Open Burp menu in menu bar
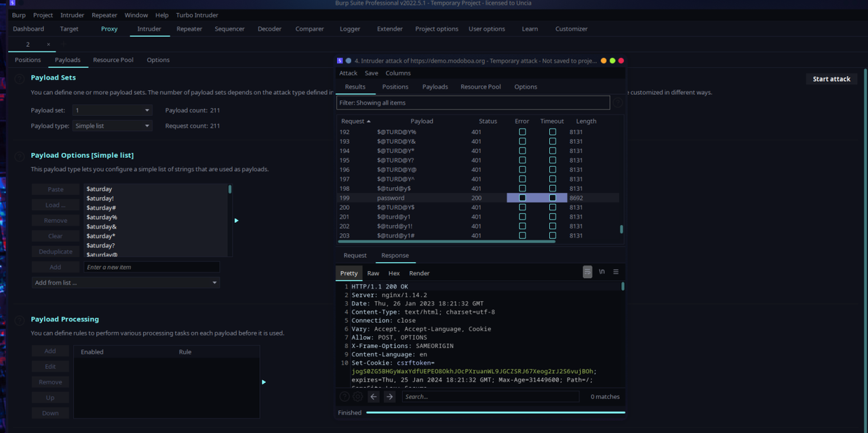This screenshot has width=868, height=433. coord(19,15)
